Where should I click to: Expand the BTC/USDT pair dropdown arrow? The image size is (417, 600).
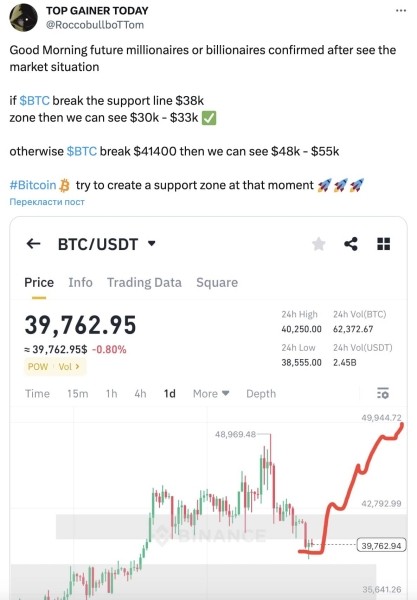(x=151, y=243)
